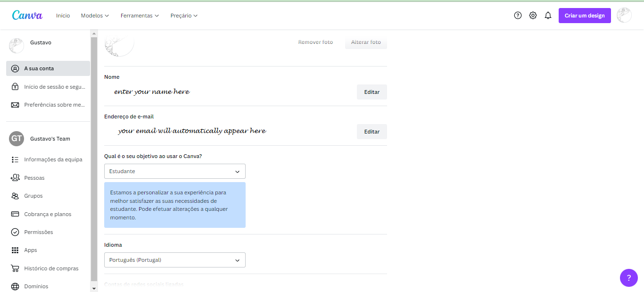The width and height of the screenshot is (644, 292).
Task: Open the help question mark icon in header
Action: [518, 16]
